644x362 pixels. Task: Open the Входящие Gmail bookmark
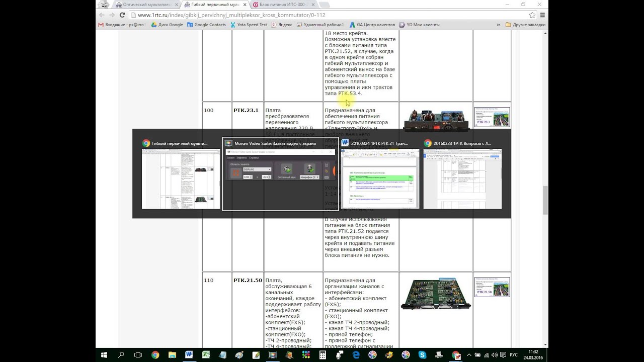click(122, 25)
